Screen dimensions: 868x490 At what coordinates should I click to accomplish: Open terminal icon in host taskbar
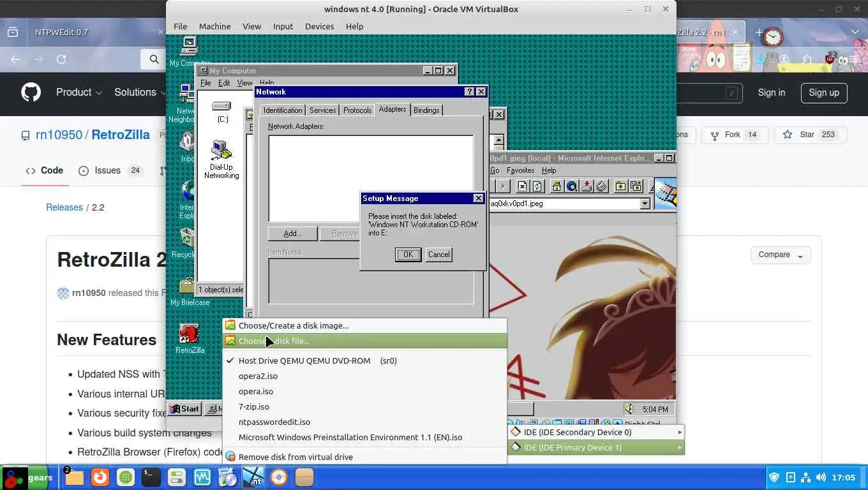click(x=151, y=477)
